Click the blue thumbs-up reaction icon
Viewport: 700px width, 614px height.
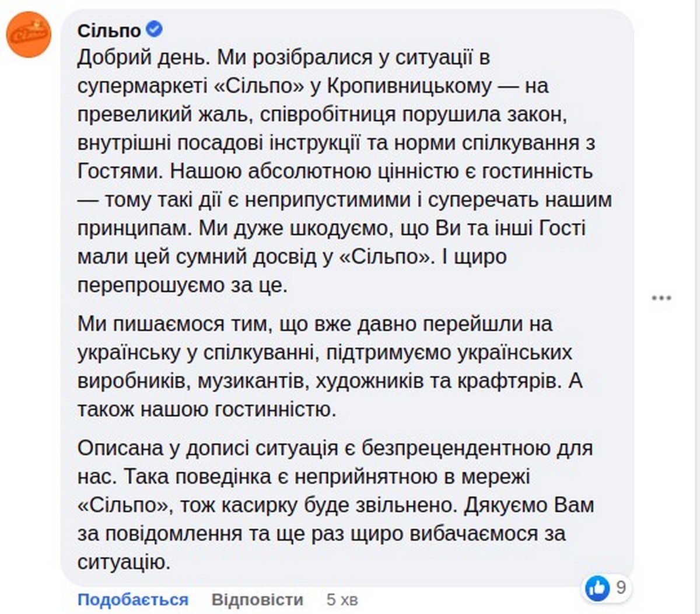[x=597, y=588]
